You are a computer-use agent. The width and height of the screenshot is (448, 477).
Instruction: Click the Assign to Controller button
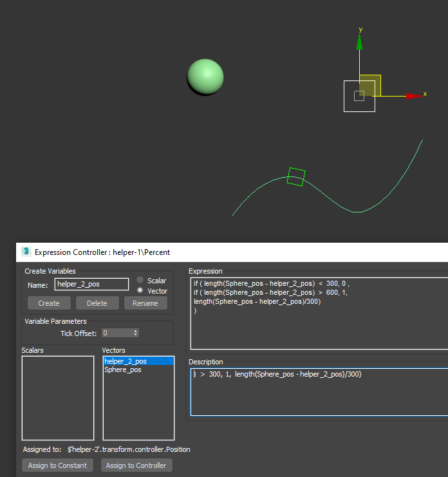(136, 465)
